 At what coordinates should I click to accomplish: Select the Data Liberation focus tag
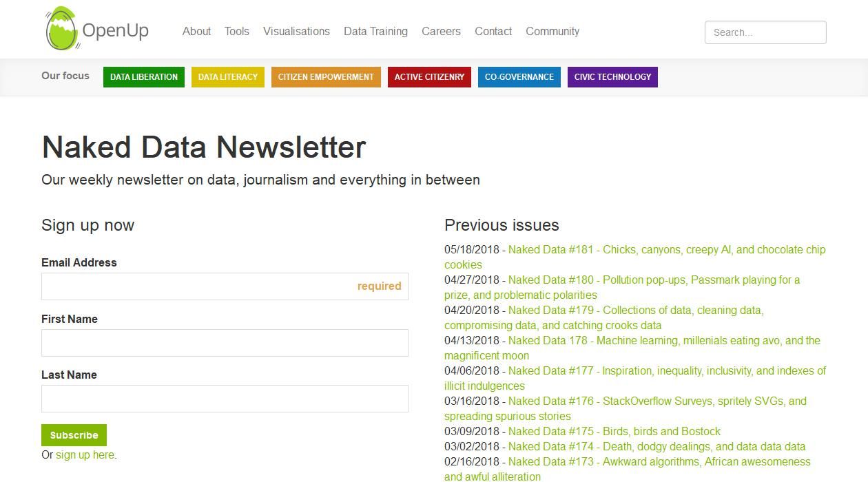coord(144,77)
